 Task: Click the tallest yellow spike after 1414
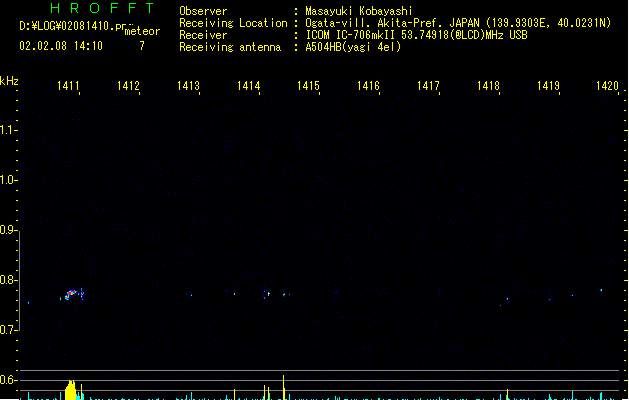284,388
